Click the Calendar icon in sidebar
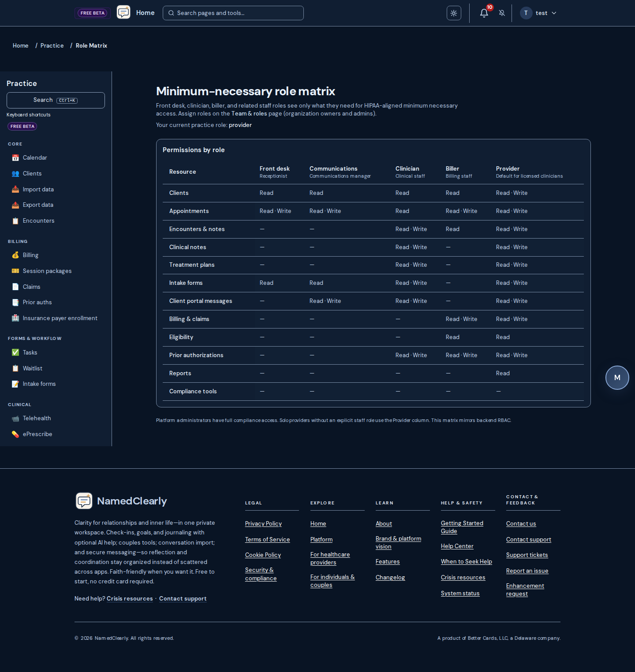This screenshot has width=635, height=672. [x=15, y=158]
